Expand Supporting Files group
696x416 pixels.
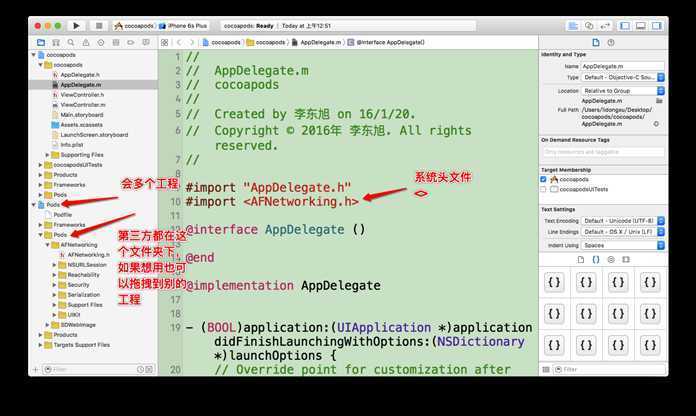[47, 155]
